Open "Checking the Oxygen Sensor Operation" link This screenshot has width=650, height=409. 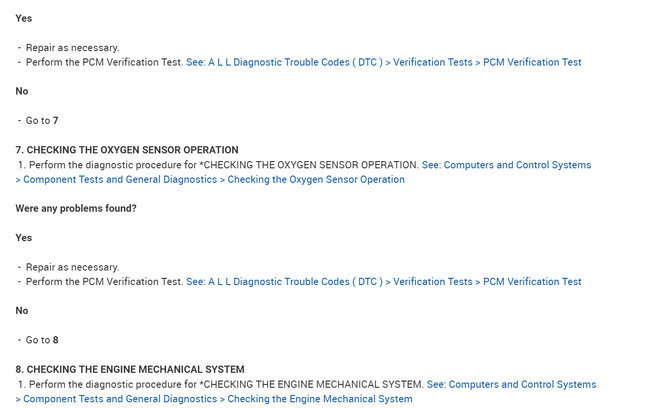pyautogui.click(x=316, y=180)
